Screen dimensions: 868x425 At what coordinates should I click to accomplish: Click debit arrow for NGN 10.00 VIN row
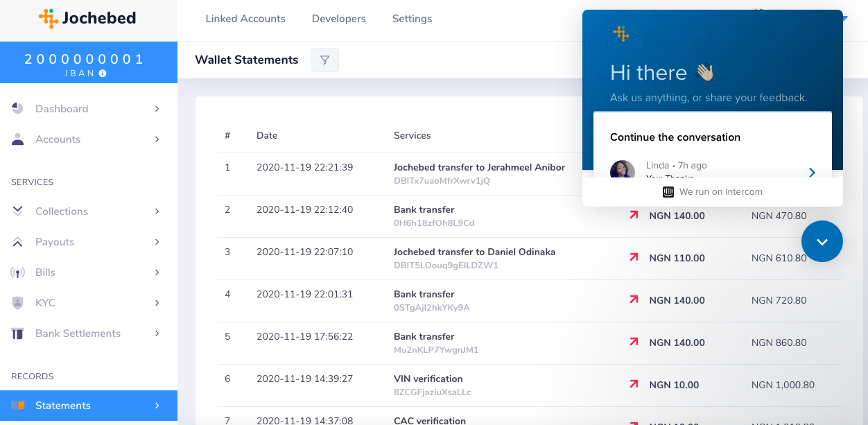pyautogui.click(x=633, y=384)
